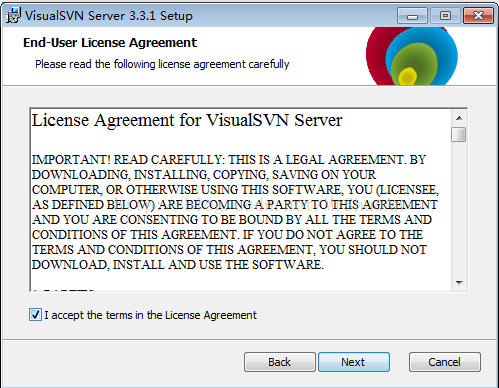
Task: Click the "VisualSVN Server 3.3.1 Setup" title bar
Action: click(109, 16)
